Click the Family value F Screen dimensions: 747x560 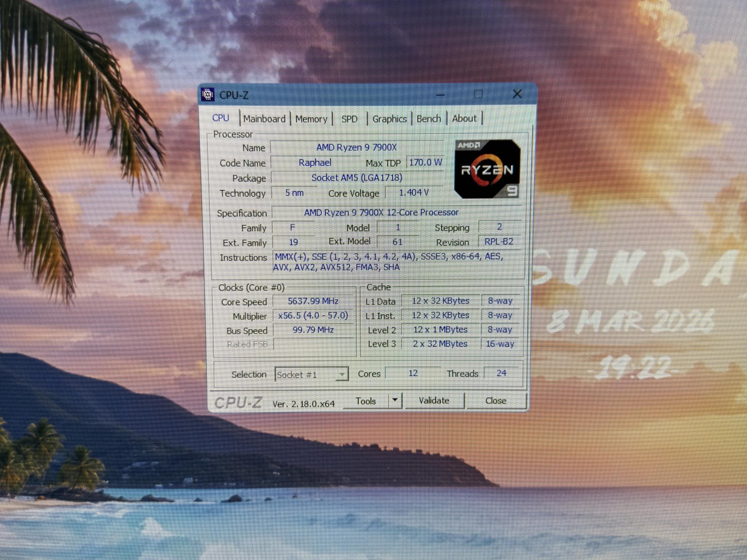point(293,228)
